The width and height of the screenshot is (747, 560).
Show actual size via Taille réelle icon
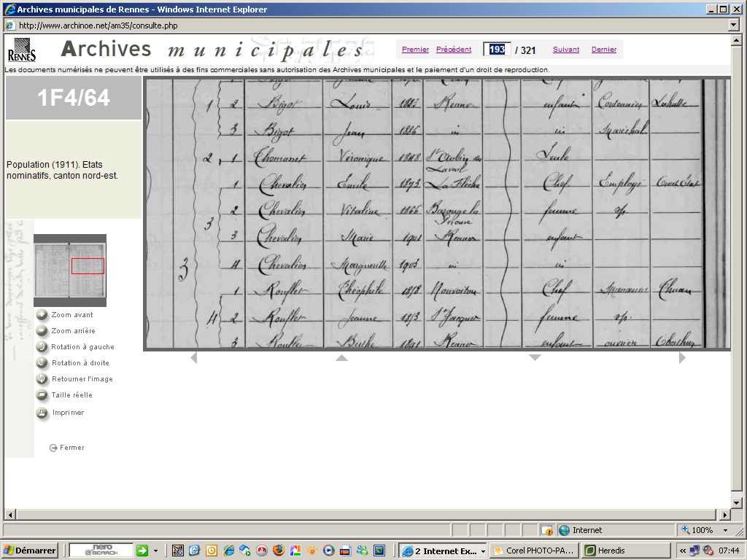42,395
